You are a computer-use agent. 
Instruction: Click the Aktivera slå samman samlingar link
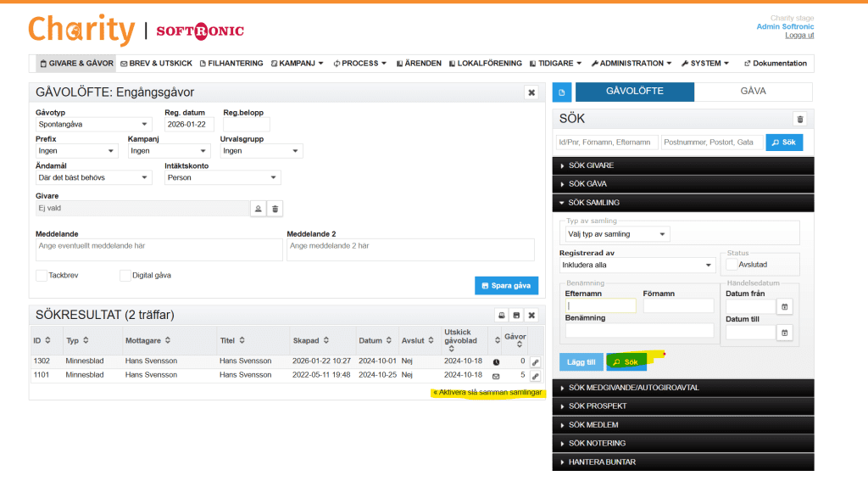coord(486,392)
